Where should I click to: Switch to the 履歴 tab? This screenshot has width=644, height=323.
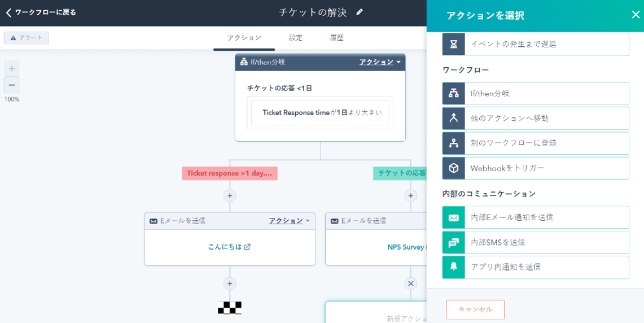click(337, 38)
